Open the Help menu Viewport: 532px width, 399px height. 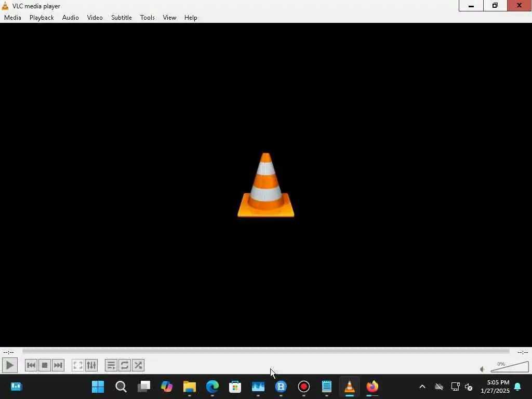click(x=191, y=18)
